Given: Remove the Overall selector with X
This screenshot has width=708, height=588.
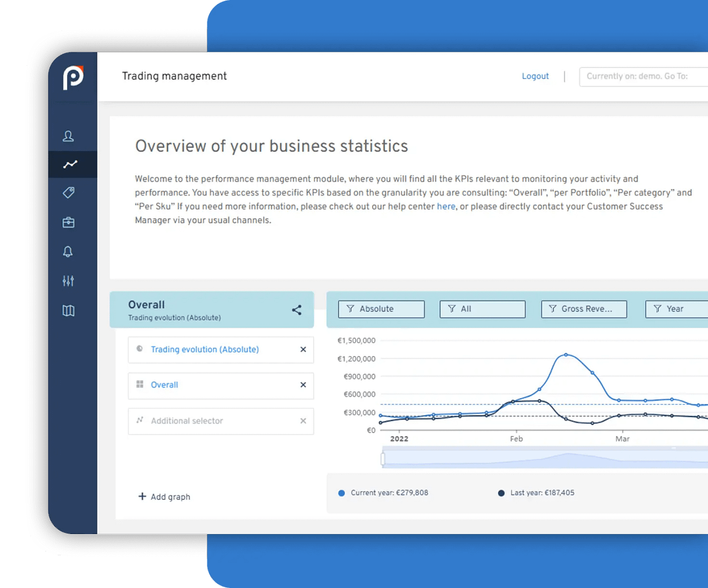Looking at the screenshot, I should coord(303,385).
